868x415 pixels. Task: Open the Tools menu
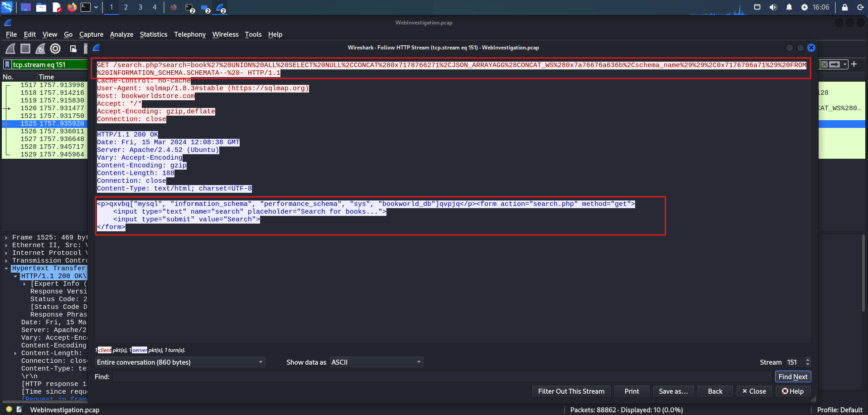(253, 34)
